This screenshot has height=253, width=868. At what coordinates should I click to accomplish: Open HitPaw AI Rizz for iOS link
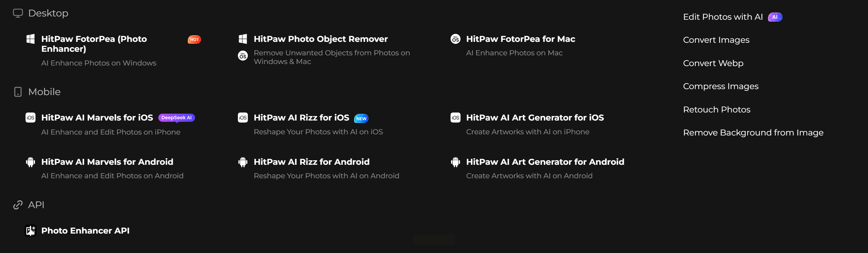[x=301, y=118]
